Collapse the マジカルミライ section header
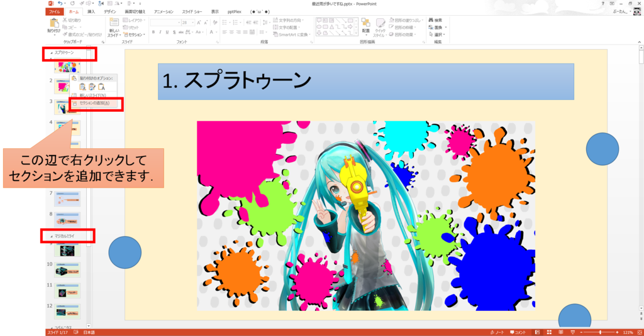Screen dimensions: 644x336 point(52,236)
